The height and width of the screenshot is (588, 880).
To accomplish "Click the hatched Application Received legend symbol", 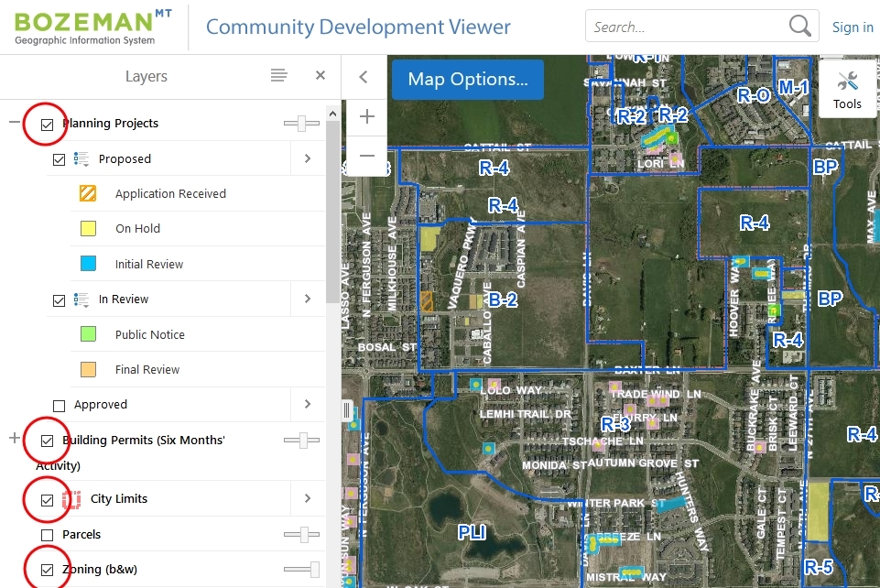I will 87,193.
